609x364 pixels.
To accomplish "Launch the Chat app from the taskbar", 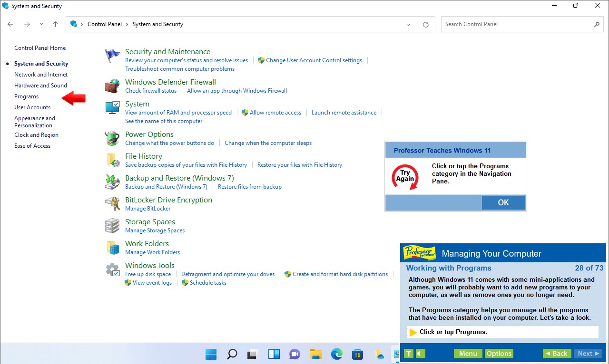I will [x=295, y=354].
